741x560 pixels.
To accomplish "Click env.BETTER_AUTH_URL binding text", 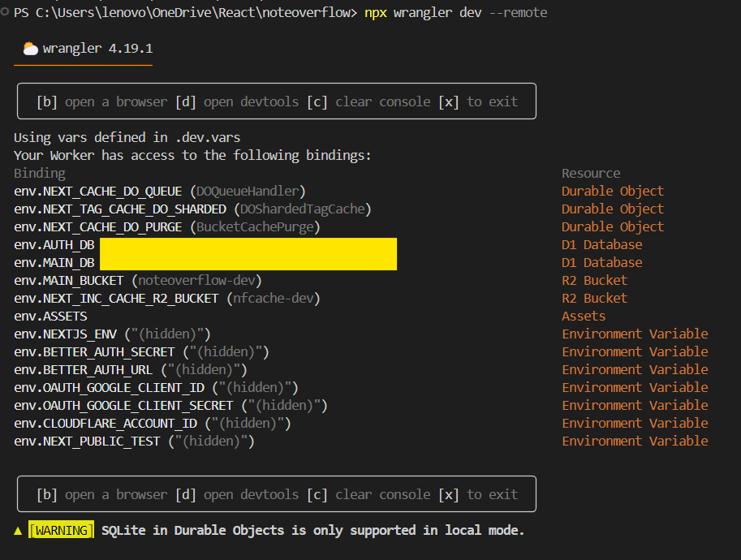I will [83, 370].
